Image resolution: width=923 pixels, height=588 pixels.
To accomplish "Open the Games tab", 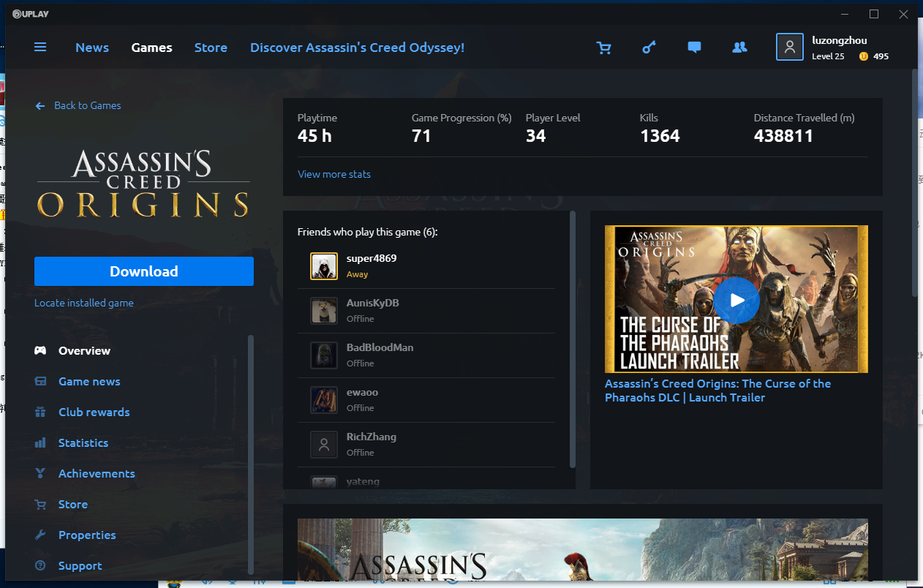I will [152, 48].
